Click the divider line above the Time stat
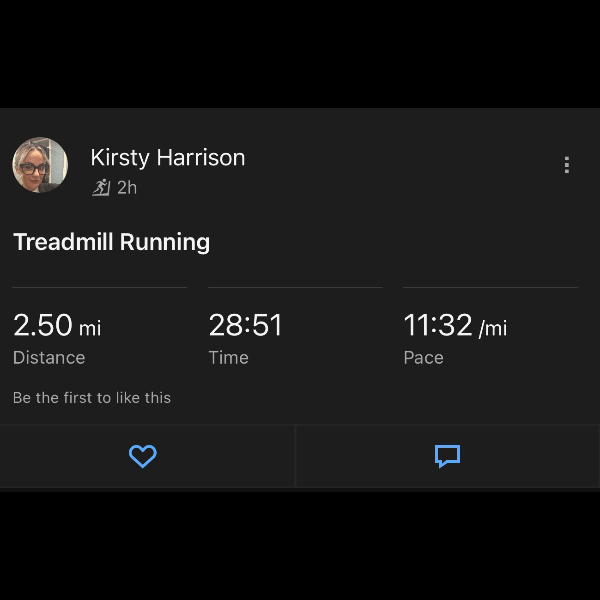This screenshot has width=600, height=600. click(x=295, y=287)
